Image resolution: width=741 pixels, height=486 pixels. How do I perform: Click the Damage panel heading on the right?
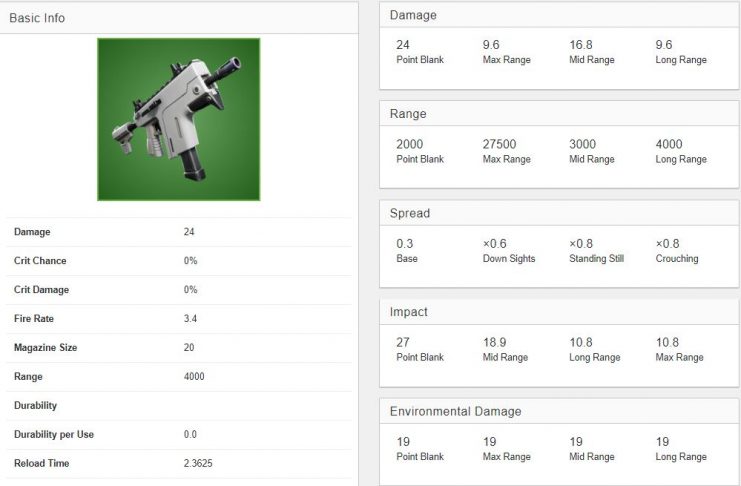tap(413, 15)
